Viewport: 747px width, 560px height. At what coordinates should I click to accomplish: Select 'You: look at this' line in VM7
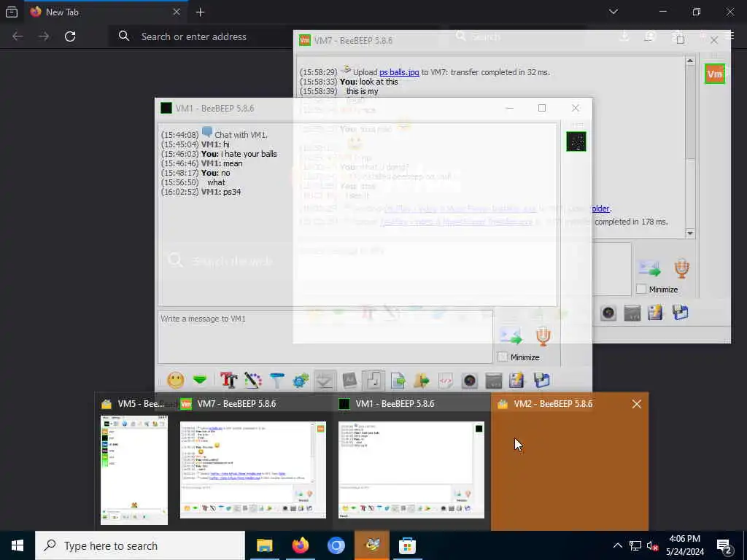368,82
